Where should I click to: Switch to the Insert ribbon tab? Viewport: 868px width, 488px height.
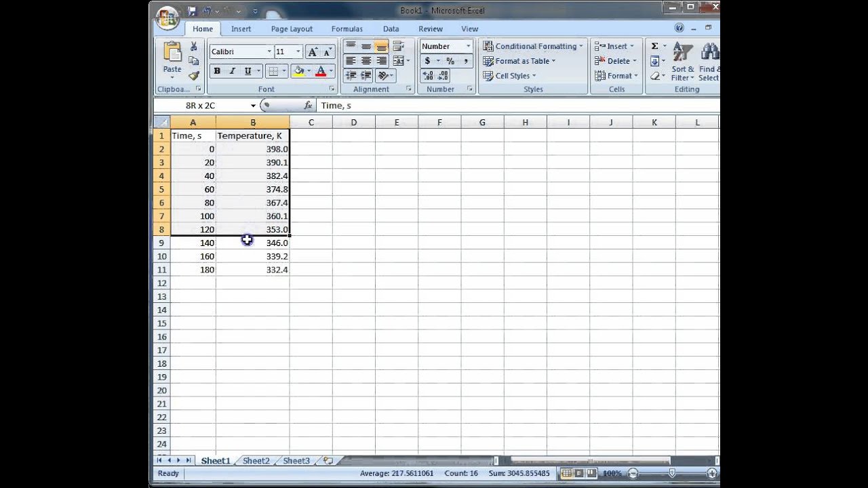241,29
